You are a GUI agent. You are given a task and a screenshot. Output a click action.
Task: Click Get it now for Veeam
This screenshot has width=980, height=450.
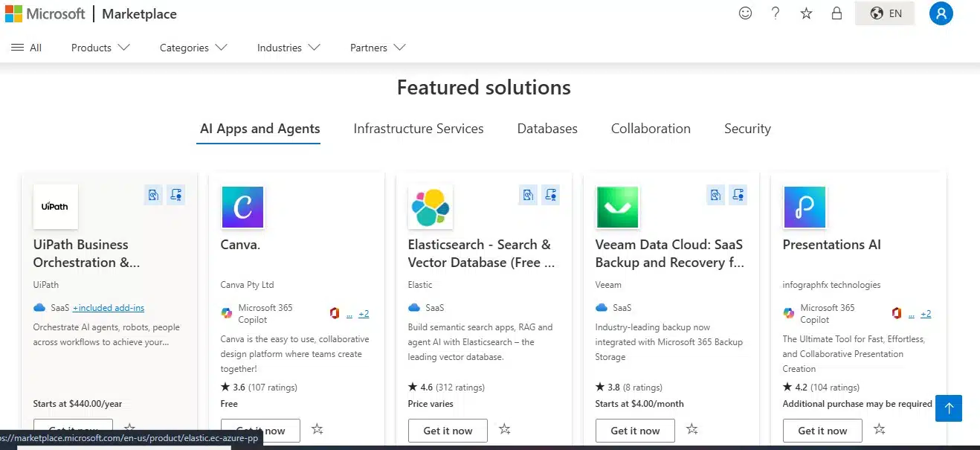(x=635, y=430)
